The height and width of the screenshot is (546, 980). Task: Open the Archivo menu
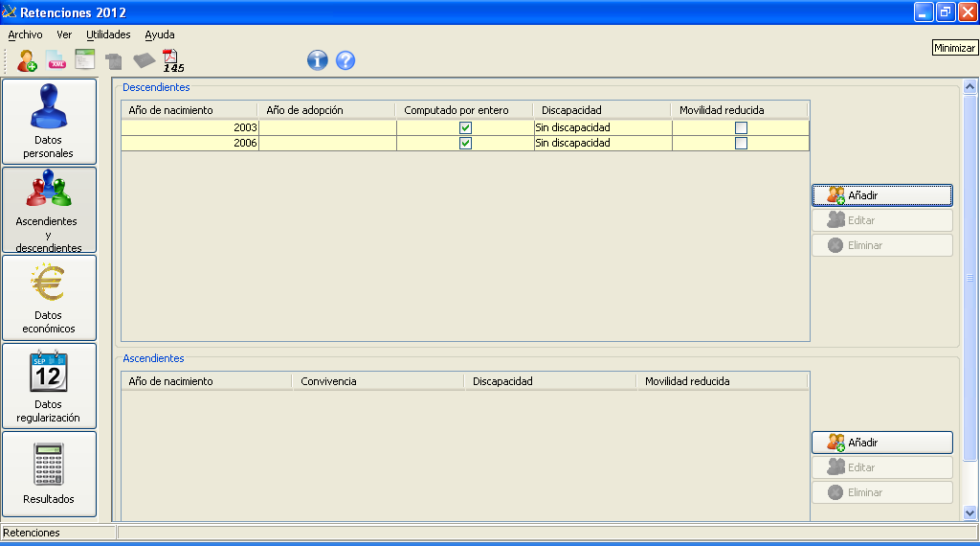[25, 34]
